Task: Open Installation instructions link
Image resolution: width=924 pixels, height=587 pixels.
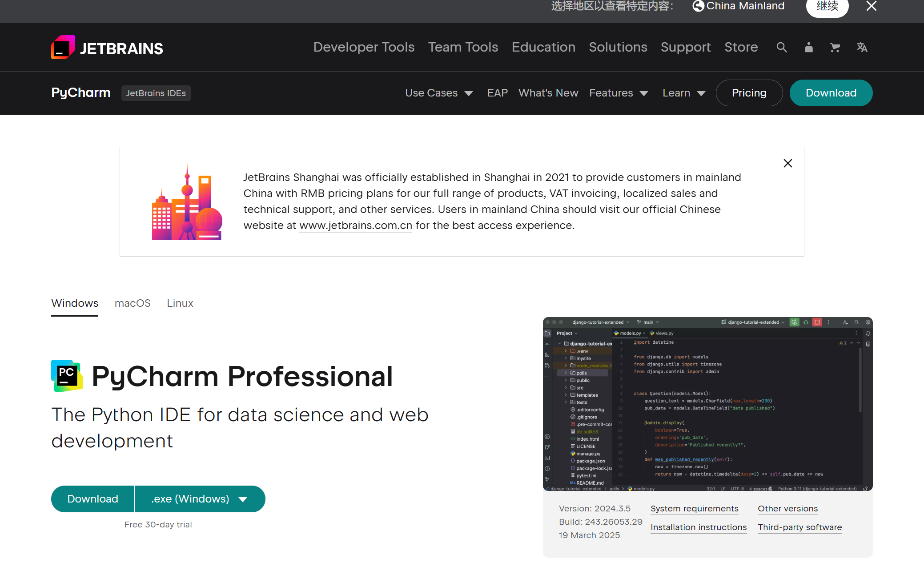Action: click(699, 527)
